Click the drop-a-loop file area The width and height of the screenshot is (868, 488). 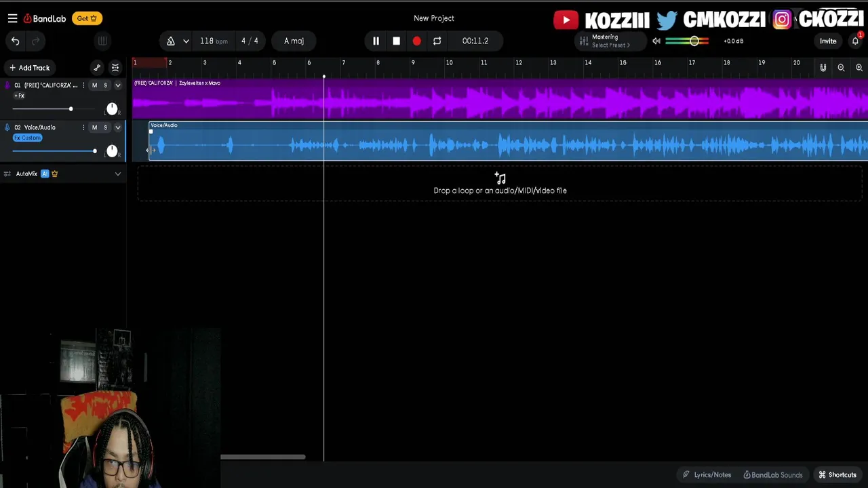(500, 184)
